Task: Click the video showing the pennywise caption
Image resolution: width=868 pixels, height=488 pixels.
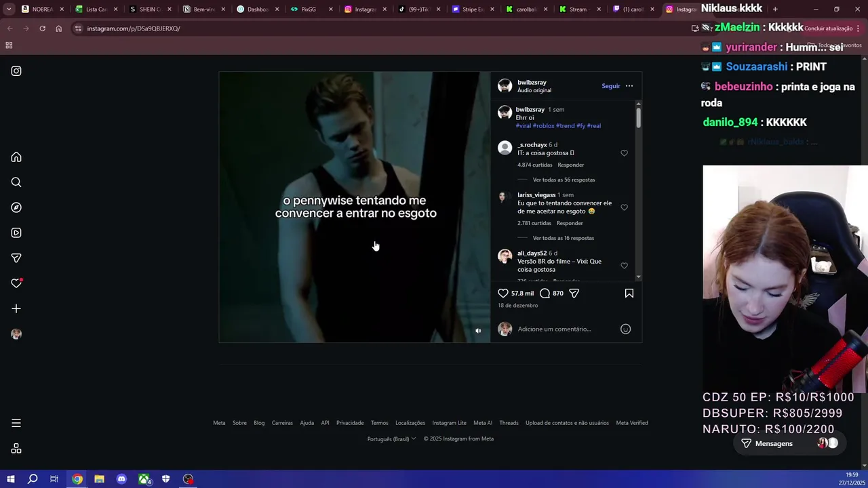Action: 354,207
